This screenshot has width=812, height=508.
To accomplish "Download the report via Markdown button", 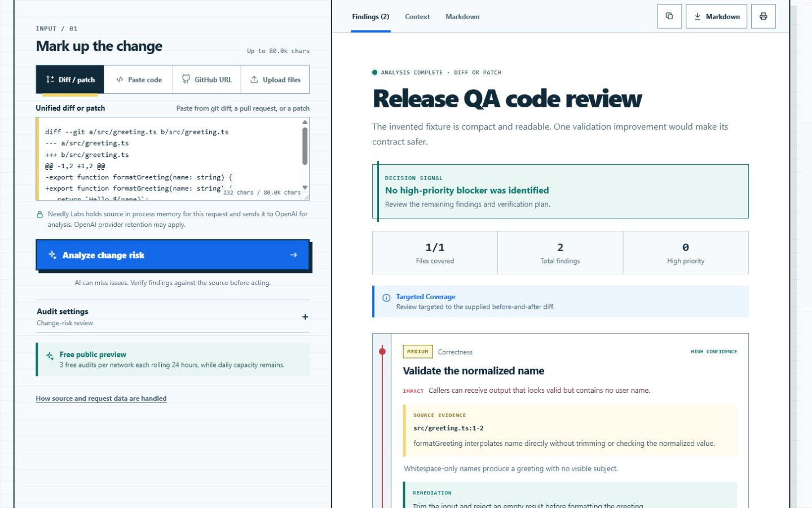I will tap(717, 16).
